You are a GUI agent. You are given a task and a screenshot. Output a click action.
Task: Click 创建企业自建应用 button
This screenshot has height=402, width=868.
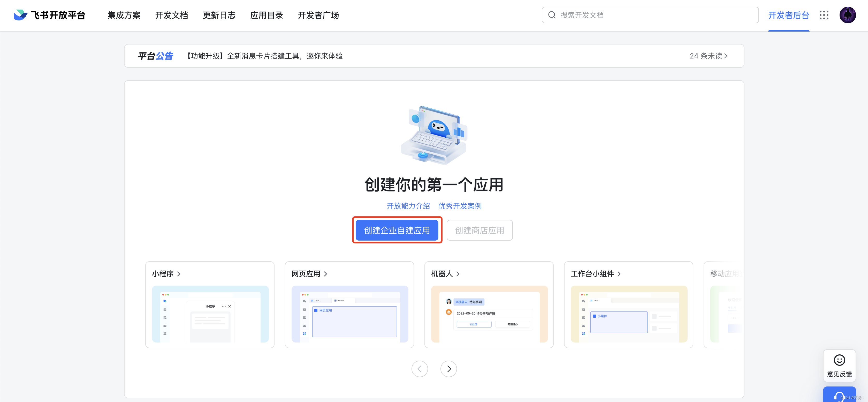397,230
